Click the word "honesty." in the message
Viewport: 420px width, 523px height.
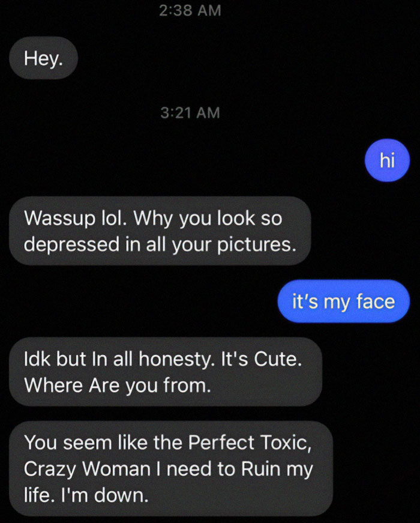(177, 360)
